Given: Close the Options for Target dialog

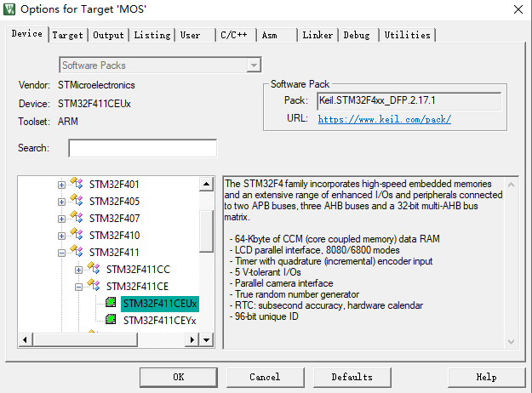Looking at the screenshot, I should (518, 9).
